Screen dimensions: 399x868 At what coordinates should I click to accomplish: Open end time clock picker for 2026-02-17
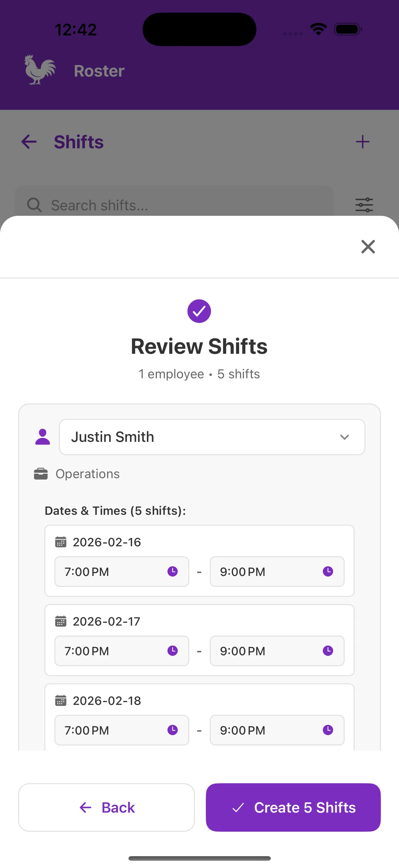coord(328,651)
